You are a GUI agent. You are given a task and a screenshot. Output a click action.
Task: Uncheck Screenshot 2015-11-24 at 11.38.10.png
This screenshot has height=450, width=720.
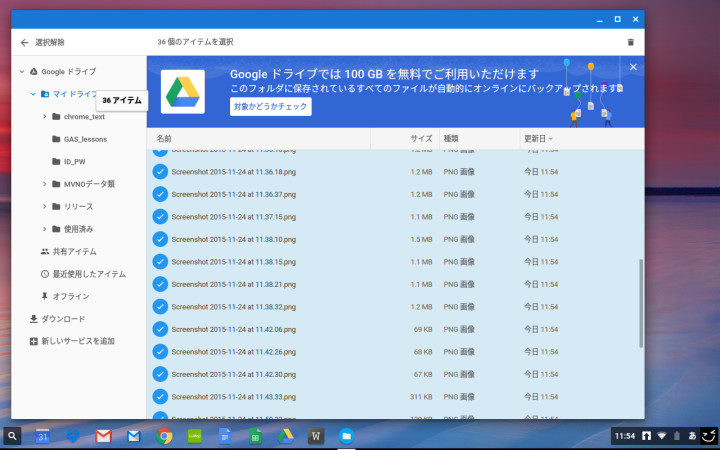pyautogui.click(x=160, y=239)
